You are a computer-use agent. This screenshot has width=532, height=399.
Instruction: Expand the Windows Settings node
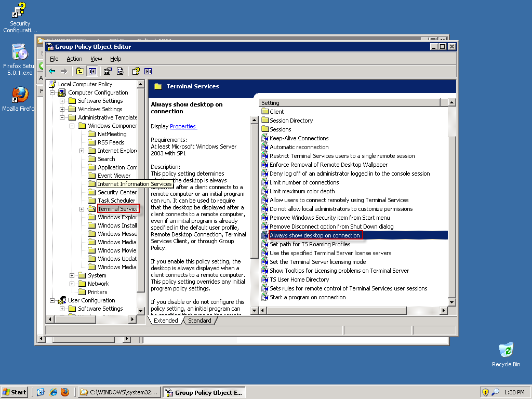[x=62, y=109]
